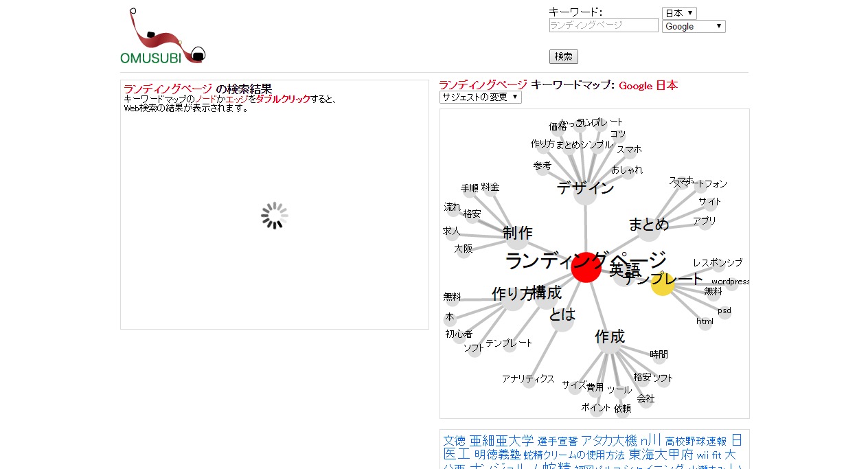Open the 日本 country dropdown

(679, 13)
